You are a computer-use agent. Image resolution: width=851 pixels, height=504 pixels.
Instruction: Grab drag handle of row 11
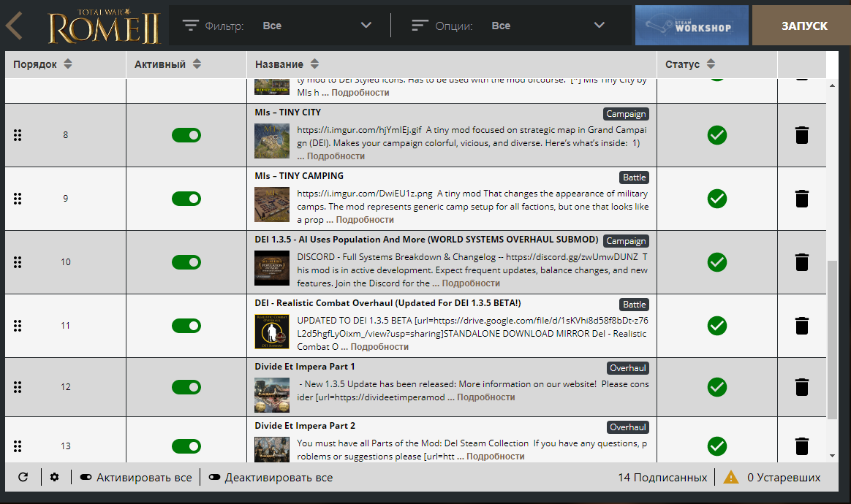tap(18, 326)
